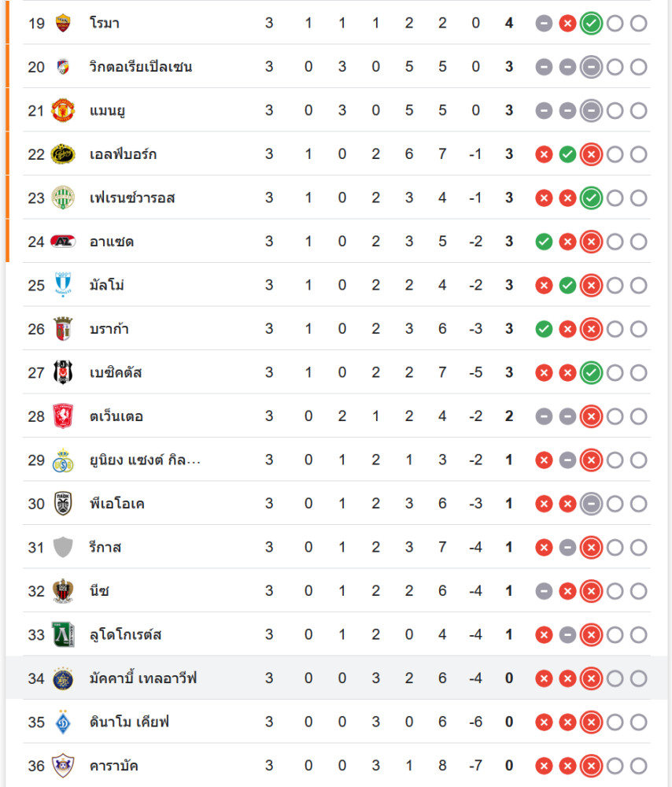Screen dimensions: 672x787
Task: Click Elfsborg's green win form indicator
Action: point(567,154)
